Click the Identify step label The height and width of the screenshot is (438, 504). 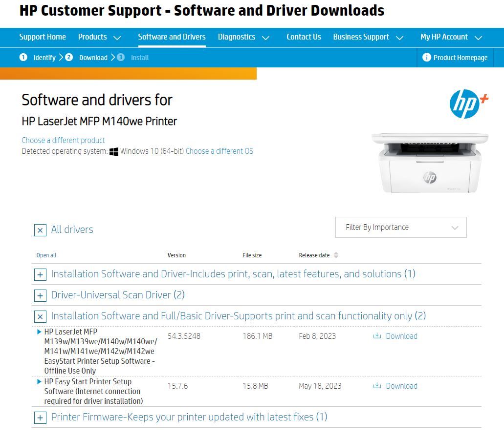tap(44, 58)
